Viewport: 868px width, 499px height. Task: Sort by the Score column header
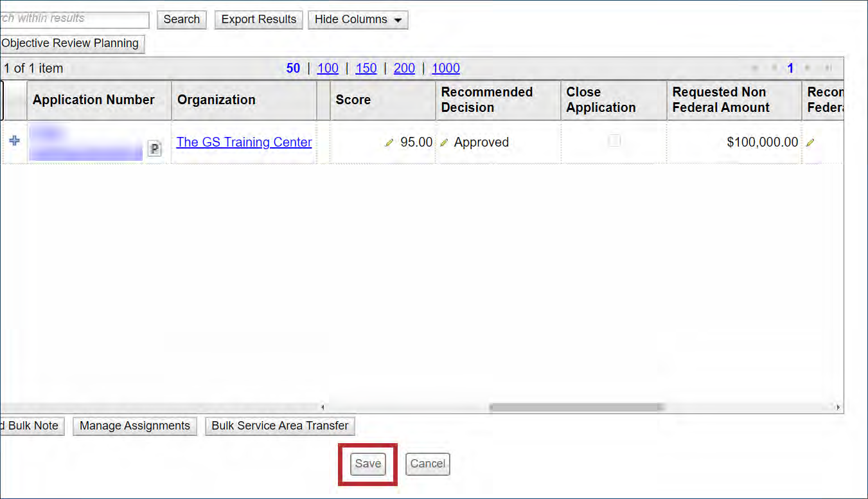coord(353,100)
